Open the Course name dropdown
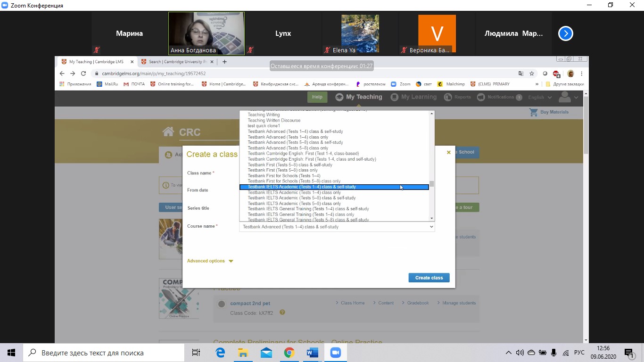Screen dimensions: 644x362 point(337,227)
